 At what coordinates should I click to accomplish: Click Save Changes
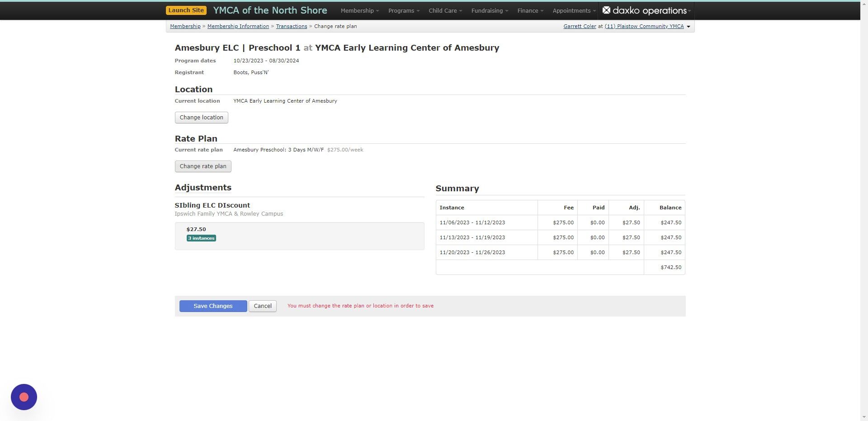click(x=213, y=306)
